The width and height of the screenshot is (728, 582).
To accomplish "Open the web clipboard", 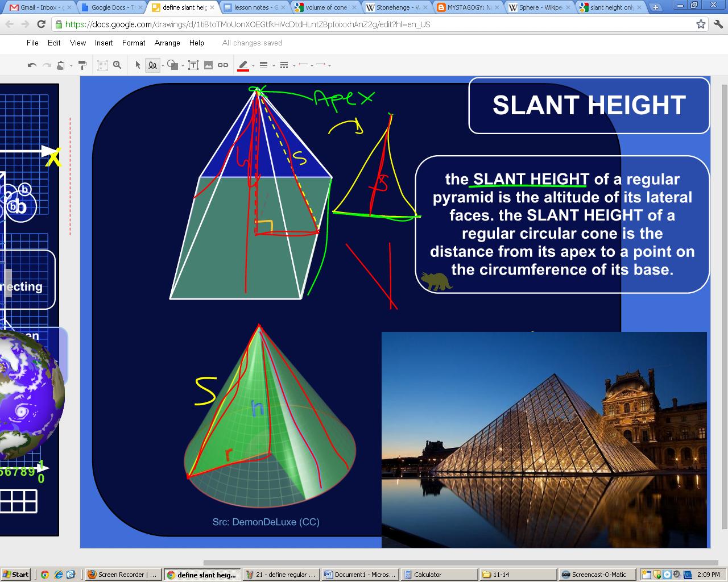I will pyautogui.click(x=61, y=65).
